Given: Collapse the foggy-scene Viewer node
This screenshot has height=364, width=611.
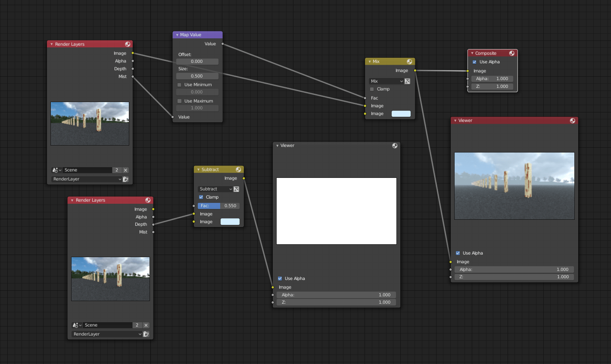Looking at the screenshot, I should coord(455,121).
